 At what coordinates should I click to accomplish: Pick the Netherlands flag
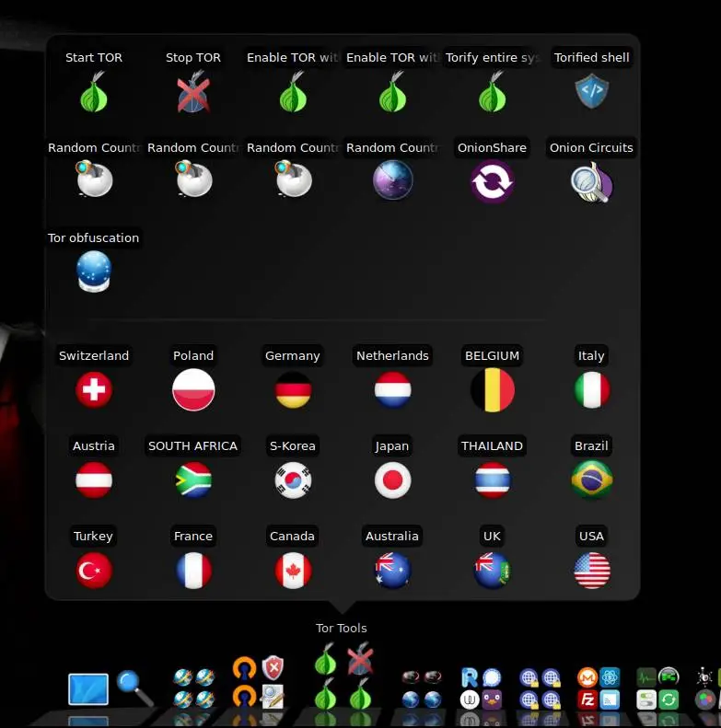pyautogui.click(x=392, y=390)
